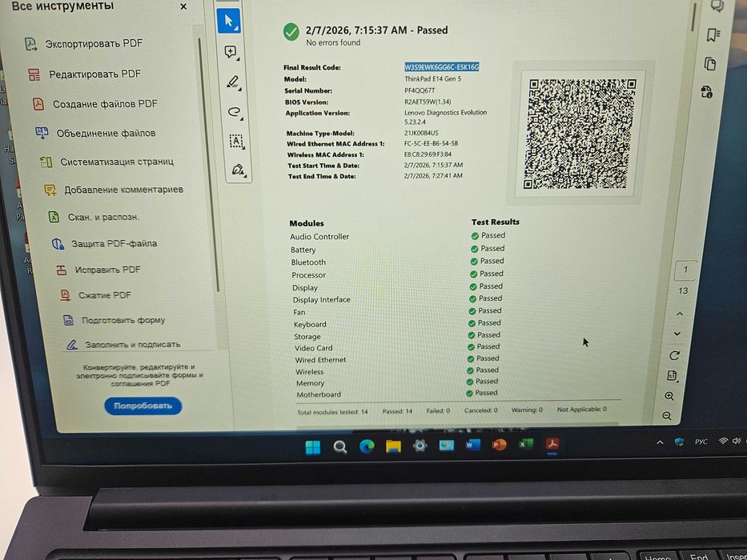Choose Исправить PDF redaction tool
This screenshot has width=747, height=560.
click(98, 270)
